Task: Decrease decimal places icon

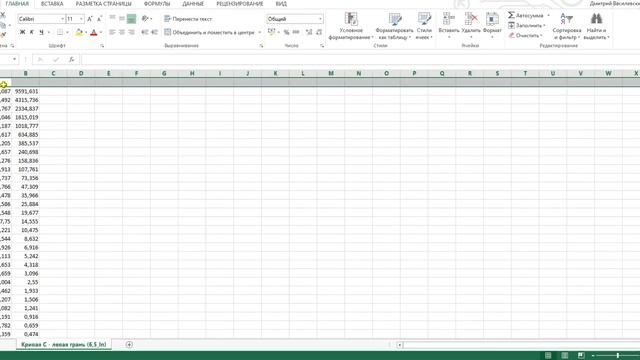Action: point(319,32)
